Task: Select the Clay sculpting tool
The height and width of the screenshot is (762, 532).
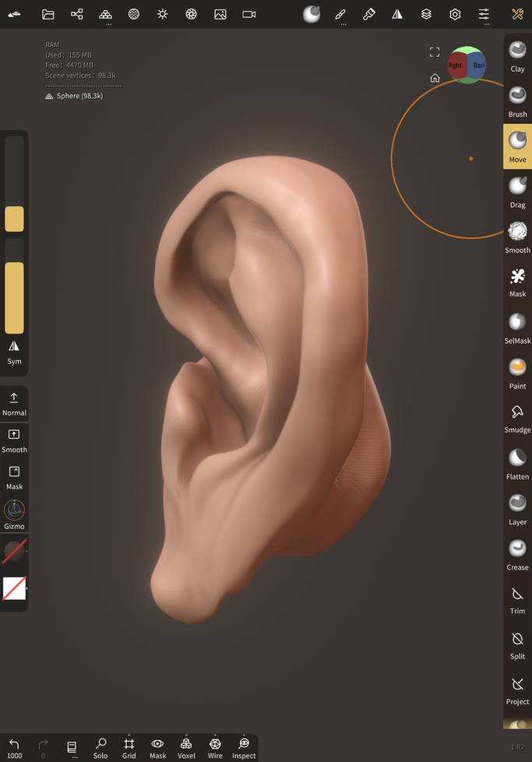Action: (517, 55)
